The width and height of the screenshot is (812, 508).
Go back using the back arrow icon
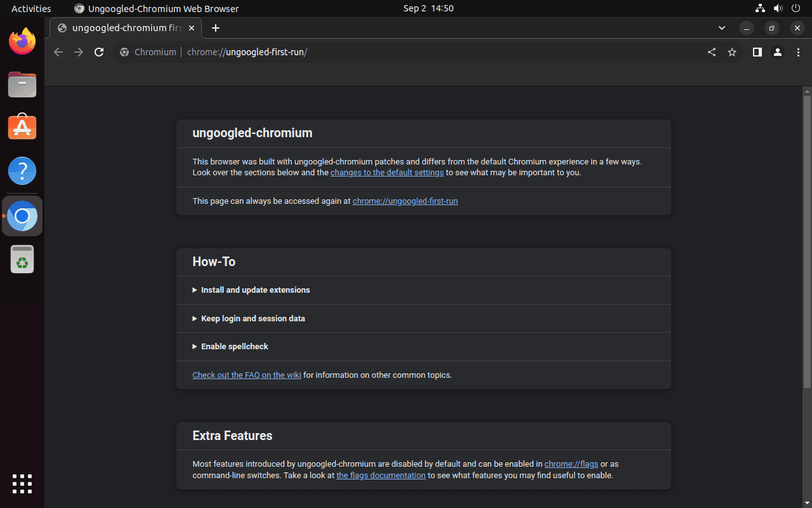[58, 52]
